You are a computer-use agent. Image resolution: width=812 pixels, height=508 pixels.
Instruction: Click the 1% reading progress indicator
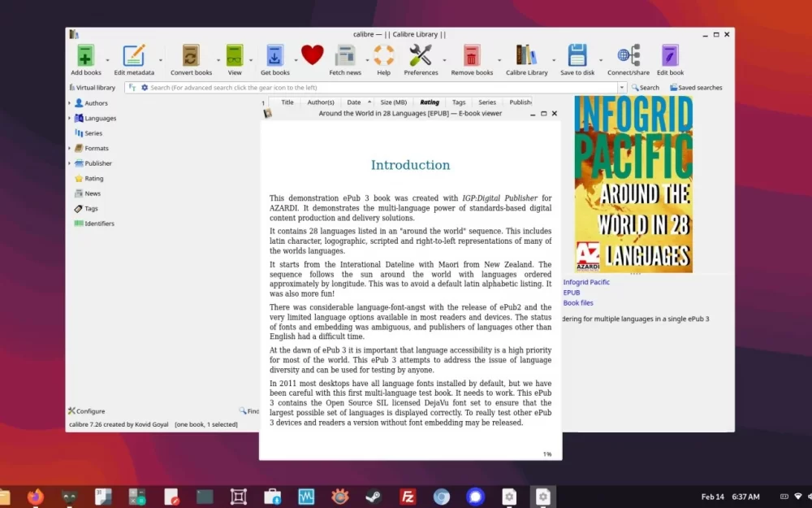[x=547, y=454]
